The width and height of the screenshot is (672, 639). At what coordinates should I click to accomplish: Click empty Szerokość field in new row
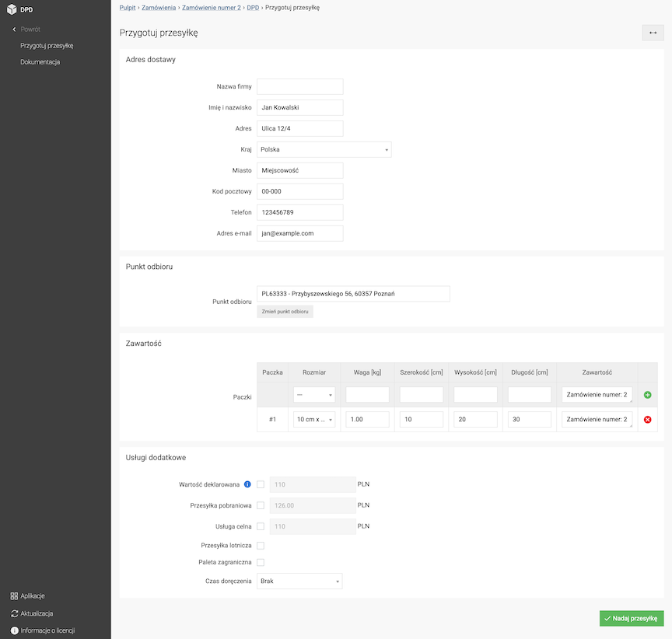422,395
